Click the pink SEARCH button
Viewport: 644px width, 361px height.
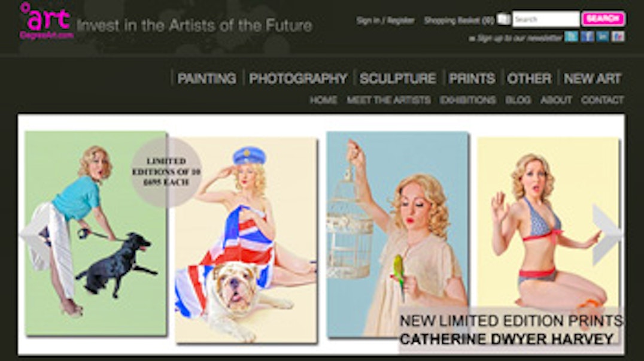coord(603,19)
